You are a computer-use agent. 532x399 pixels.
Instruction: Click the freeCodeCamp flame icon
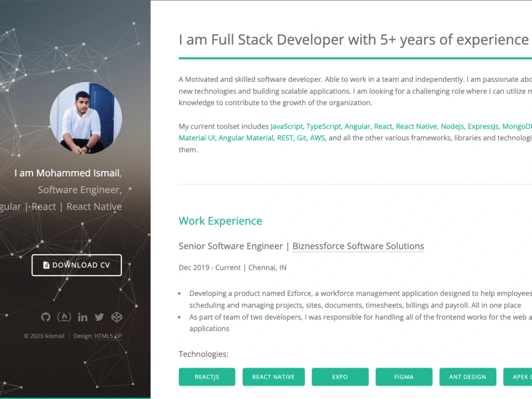coord(64,317)
